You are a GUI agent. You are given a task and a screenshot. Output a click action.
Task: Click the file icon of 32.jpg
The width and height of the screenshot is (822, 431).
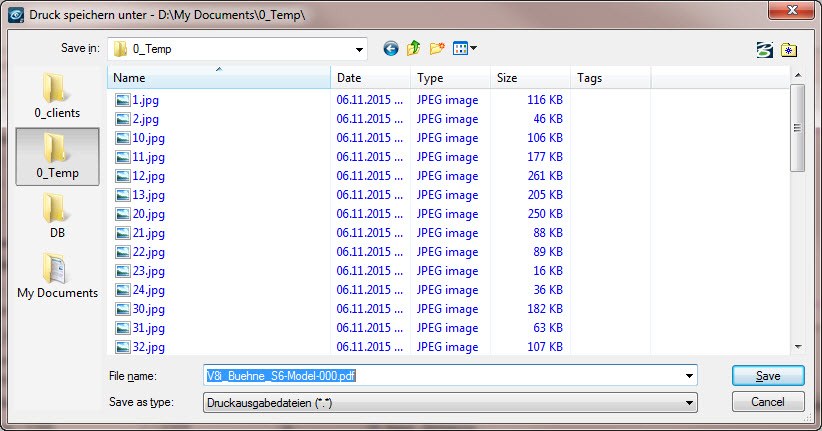click(123, 347)
